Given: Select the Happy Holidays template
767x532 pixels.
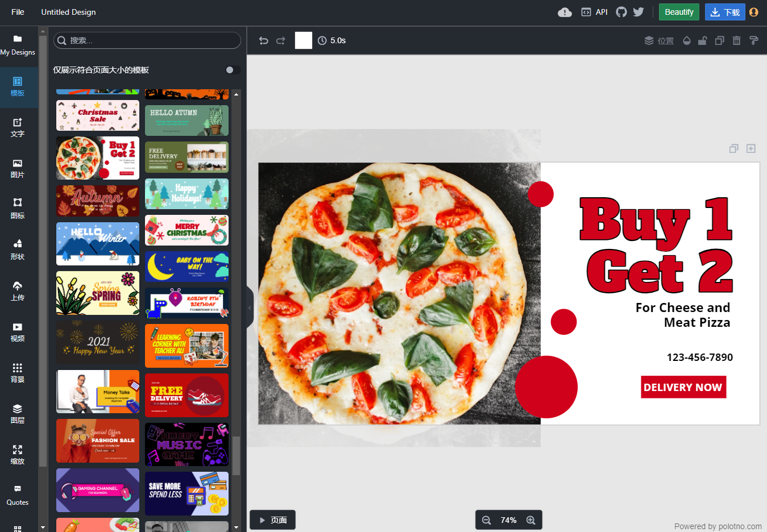Looking at the screenshot, I should [x=186, y=194].
